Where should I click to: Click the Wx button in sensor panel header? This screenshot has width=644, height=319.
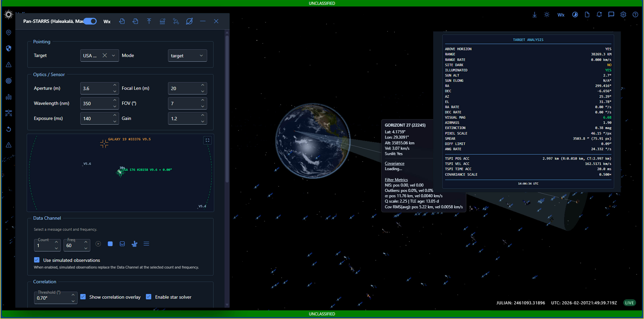[107, 21]
